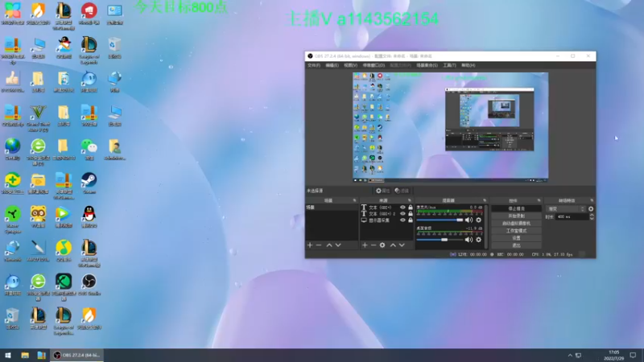Open 视图(V) menu in OBS
644x362 pixels.
pos(350,65)
